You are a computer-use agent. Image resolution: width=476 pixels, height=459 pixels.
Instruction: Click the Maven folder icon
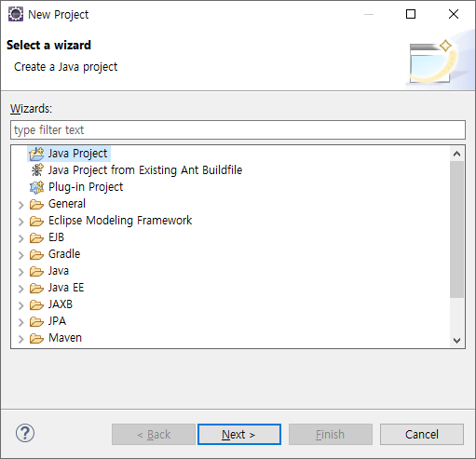(x=36, y=338)
